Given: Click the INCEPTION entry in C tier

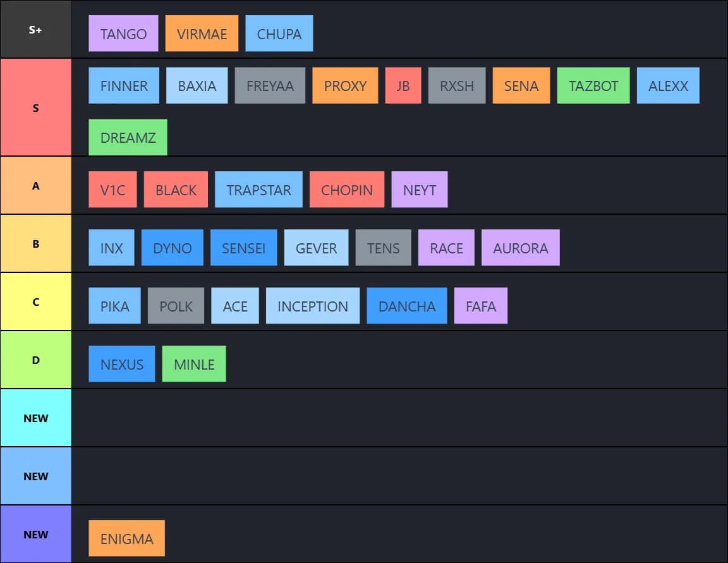Looking at the screenshot, I should [x=313, y=306].
